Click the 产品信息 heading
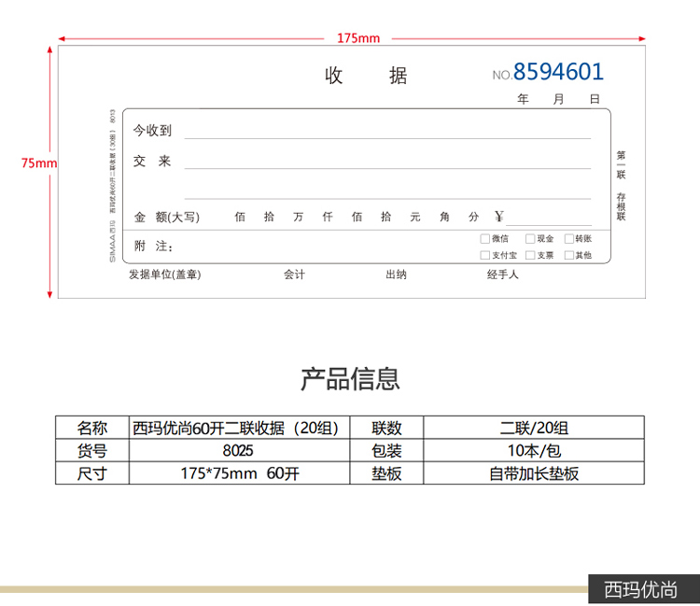 (x=350, y=379)
